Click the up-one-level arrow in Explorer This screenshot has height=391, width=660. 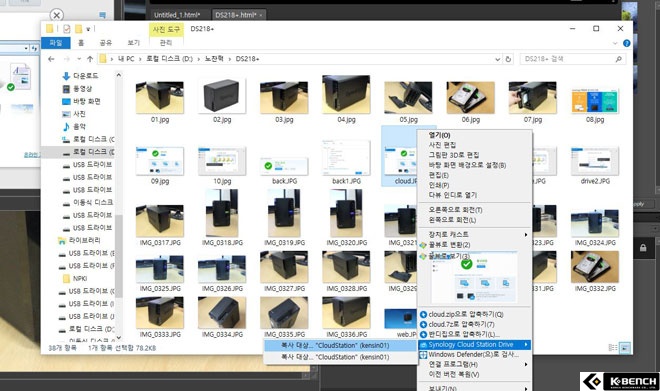pyautogui.click(x=90, y=59)
